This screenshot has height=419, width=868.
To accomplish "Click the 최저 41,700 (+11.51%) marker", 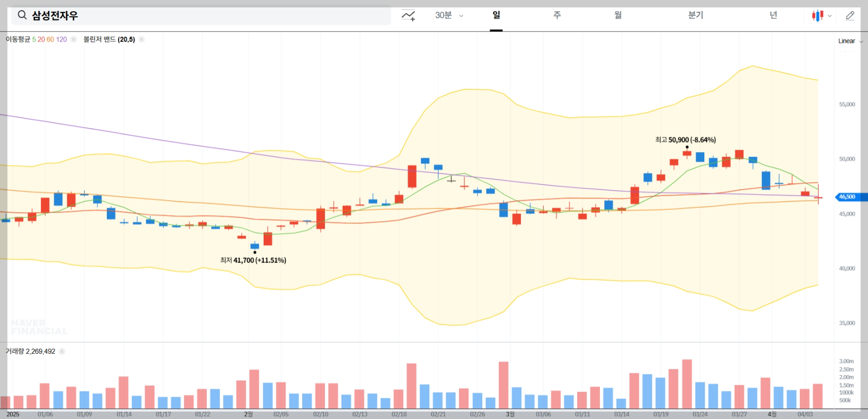I will coord(253,260).
